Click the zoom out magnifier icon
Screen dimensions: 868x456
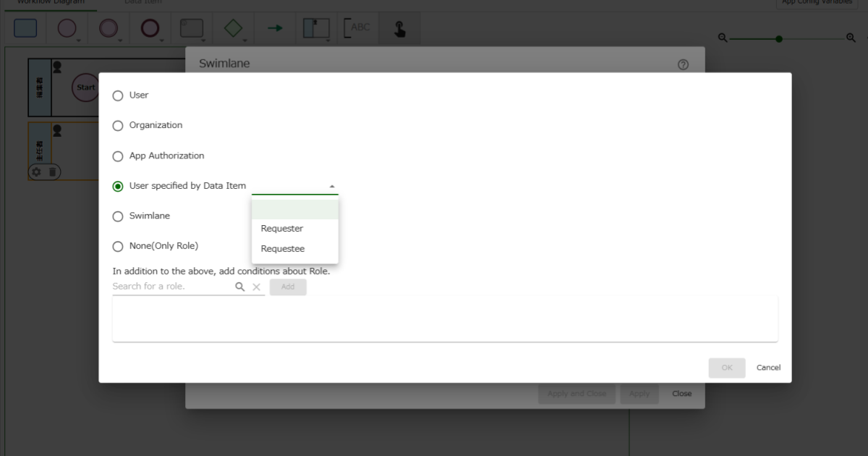[722, 38]
